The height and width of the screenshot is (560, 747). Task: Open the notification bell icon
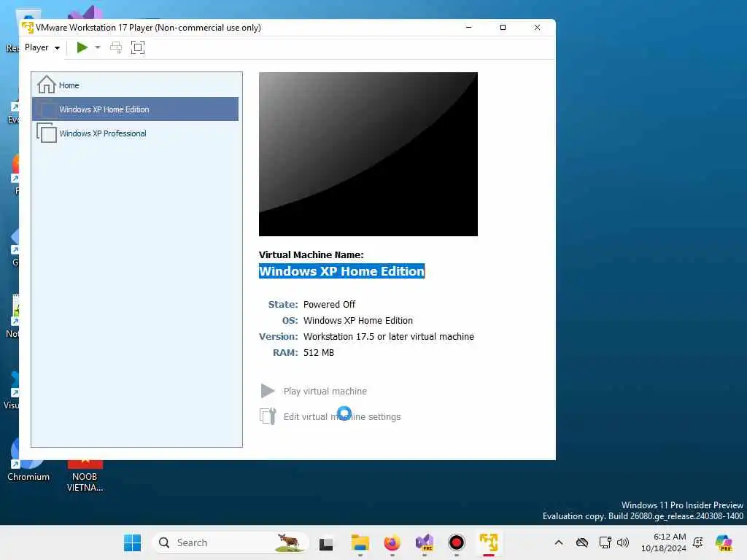698,542
